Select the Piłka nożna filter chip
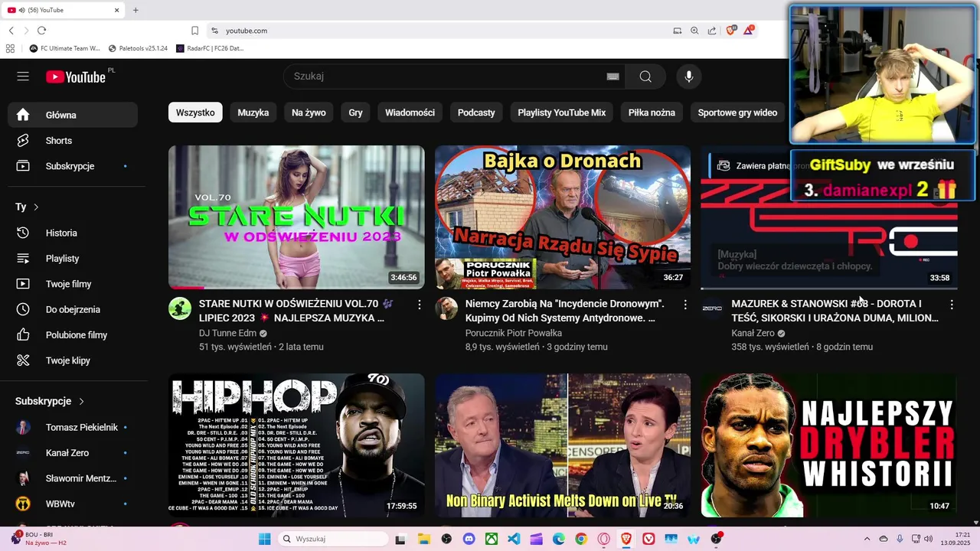980x551 pixels. coord(652,112)
